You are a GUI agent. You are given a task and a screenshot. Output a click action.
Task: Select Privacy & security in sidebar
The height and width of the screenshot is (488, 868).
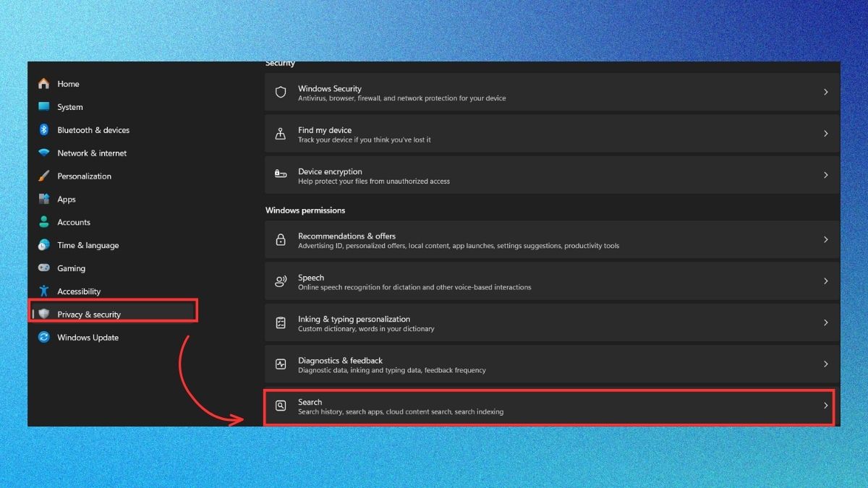pos(114,314)
